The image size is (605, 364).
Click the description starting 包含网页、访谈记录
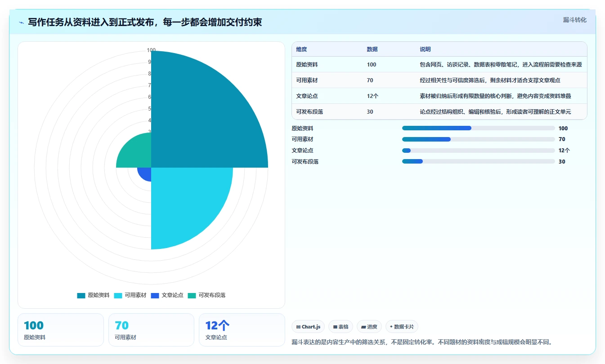tap(501, 65)
